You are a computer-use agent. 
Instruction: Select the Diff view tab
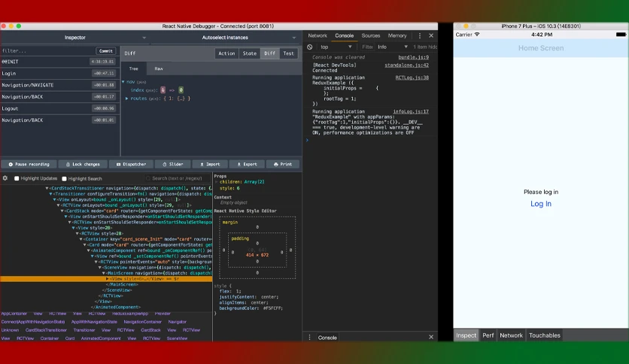270,53
